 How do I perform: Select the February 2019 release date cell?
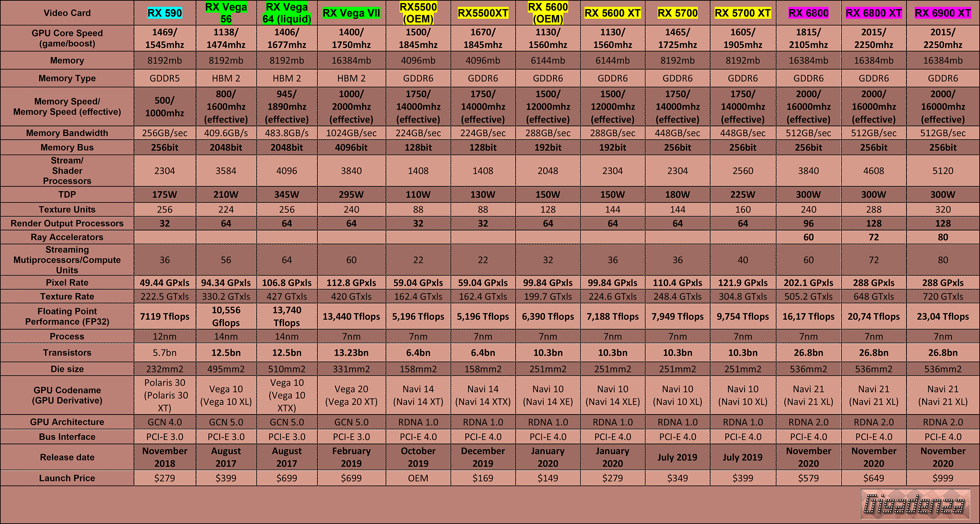pos(351,457)
